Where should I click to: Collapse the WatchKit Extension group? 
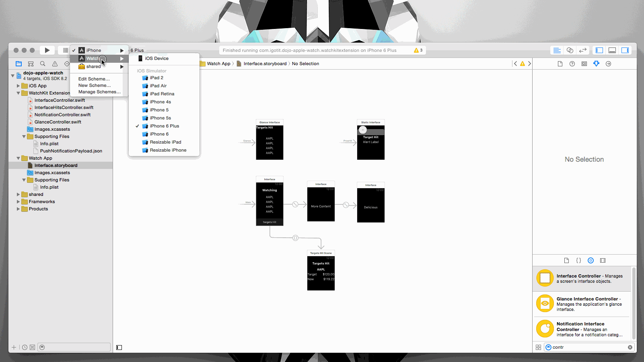(x=18, y=93)
